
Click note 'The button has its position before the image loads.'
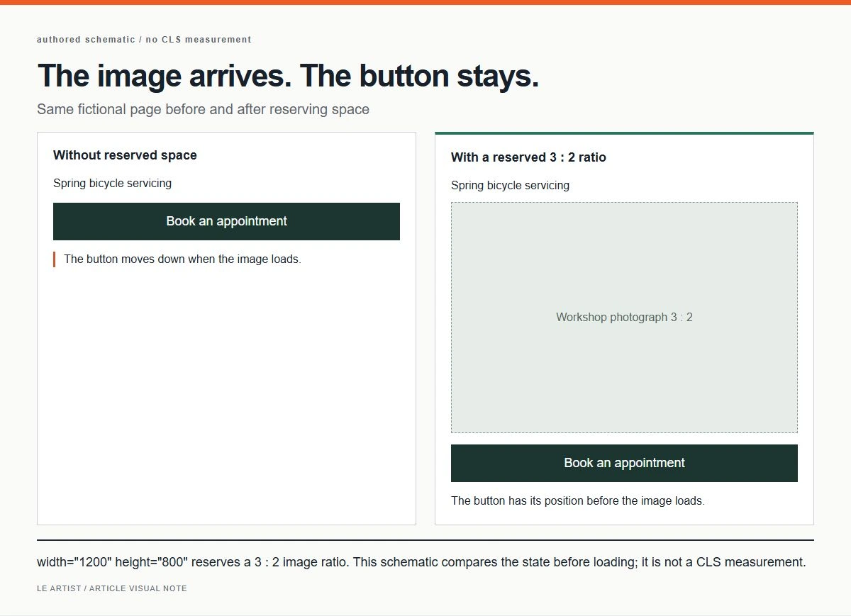click(577, 501)
